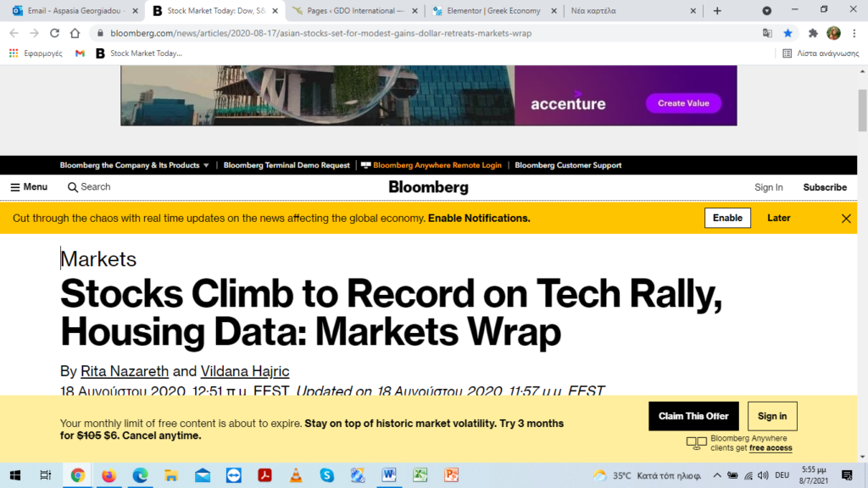Switch to the Νέα καρτέλα tab
Screen dimensions: 868x488
(632, 10)
